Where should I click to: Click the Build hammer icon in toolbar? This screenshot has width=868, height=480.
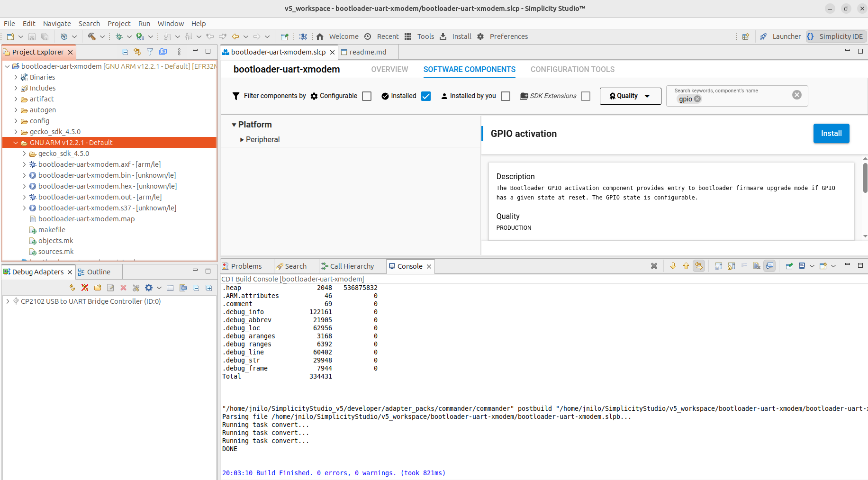click(x=92, y=36)
